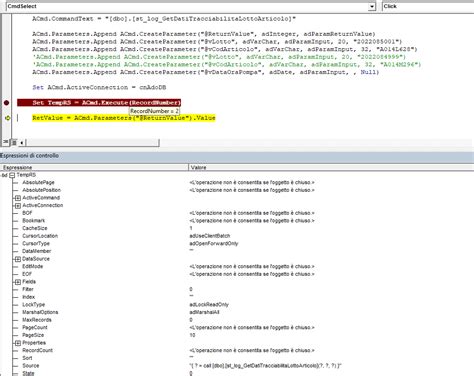Switch to Full Module view button
Screen dimensions: 474x376
coord(14,143)
